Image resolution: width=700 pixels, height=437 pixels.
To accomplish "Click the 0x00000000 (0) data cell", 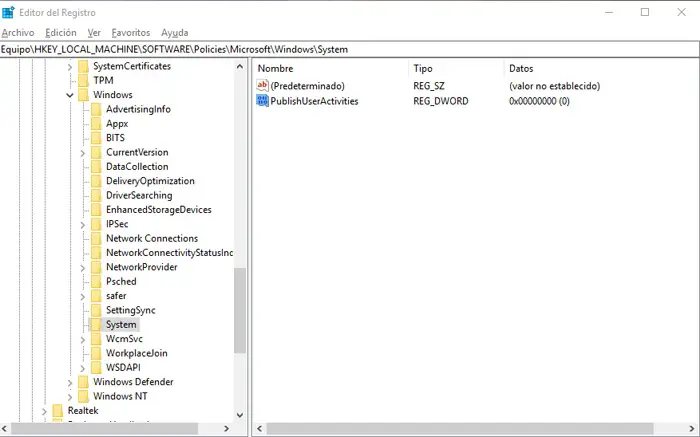I will [x=539, y=101].
